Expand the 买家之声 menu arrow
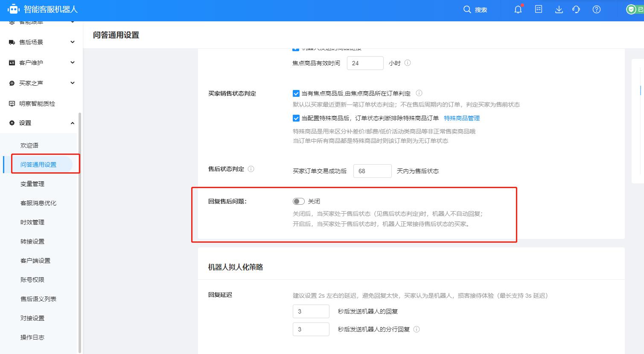Screen dimensions: 644x354 click(x=73, y=83)
